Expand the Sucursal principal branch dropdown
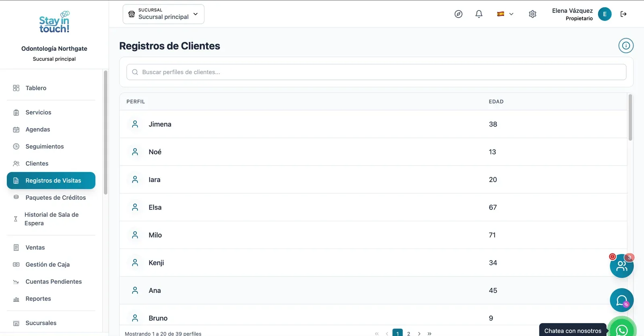 click(163, 14)
